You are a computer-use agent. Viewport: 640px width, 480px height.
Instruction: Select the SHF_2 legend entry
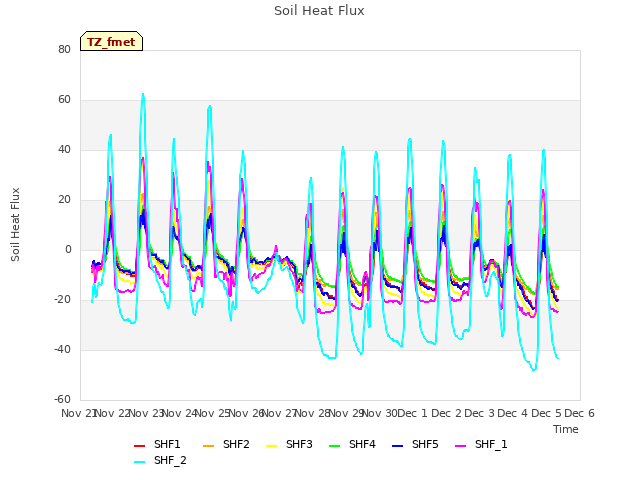coord(160,461)
